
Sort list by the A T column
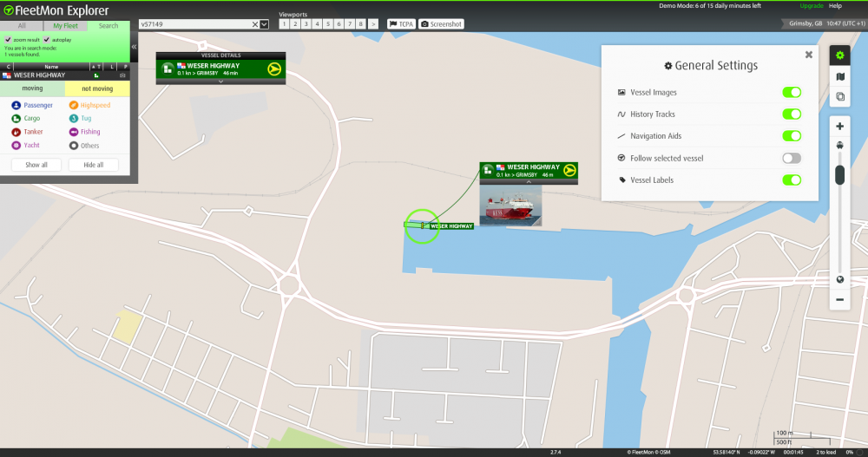95,67
